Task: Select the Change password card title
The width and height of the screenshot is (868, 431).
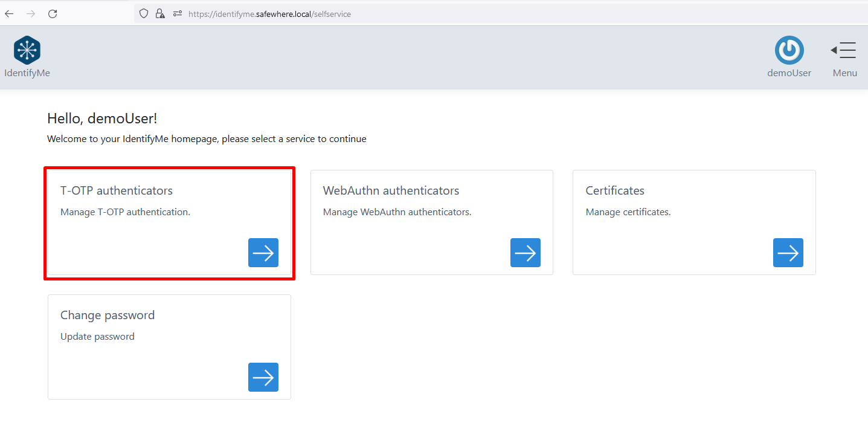Action: click(108, 315)
